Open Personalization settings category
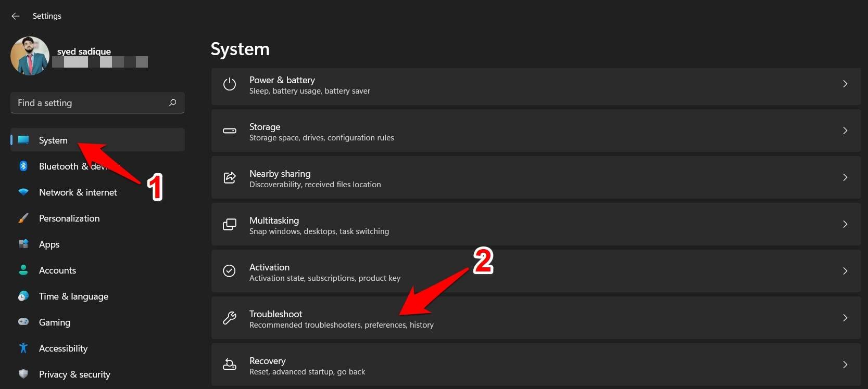Image resolution: width=868 pixels, height=389 pixels. [x=69, y=218]
